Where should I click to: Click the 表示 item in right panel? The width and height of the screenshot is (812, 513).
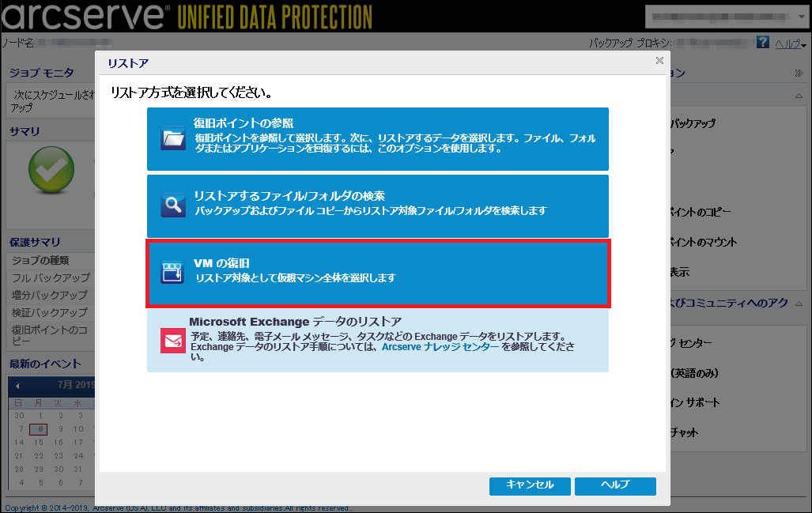tap(680, 272)
